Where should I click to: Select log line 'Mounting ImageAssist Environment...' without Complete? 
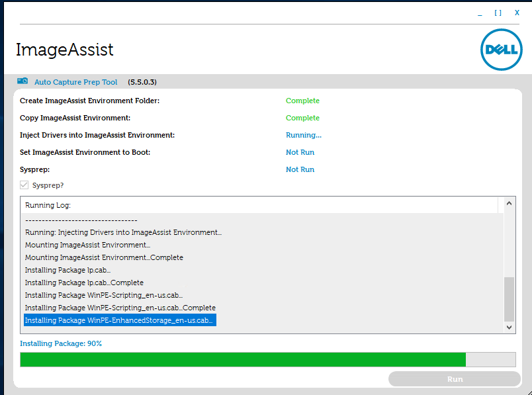[x=87, y=245]
